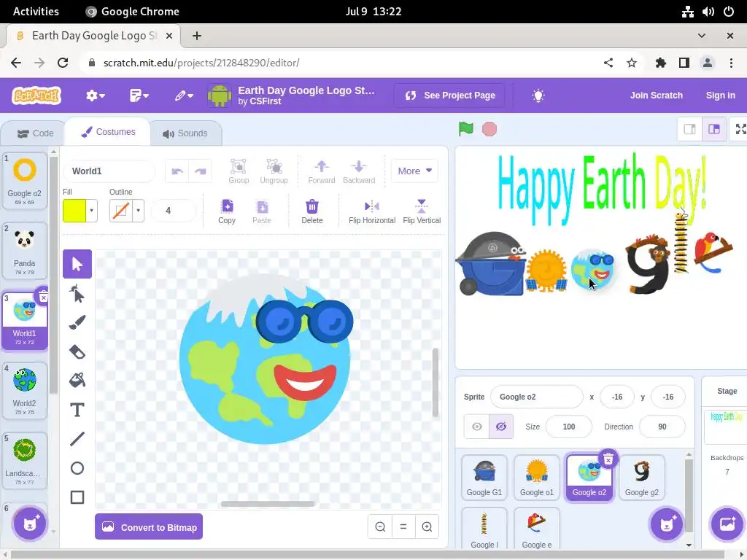Click the outline width field
This screenshot has width=747, height=560.
[173, 211]
